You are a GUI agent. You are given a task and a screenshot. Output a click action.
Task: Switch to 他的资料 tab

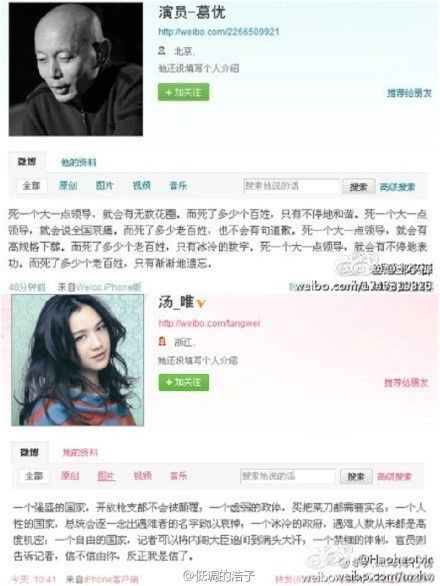pos(79,163)
